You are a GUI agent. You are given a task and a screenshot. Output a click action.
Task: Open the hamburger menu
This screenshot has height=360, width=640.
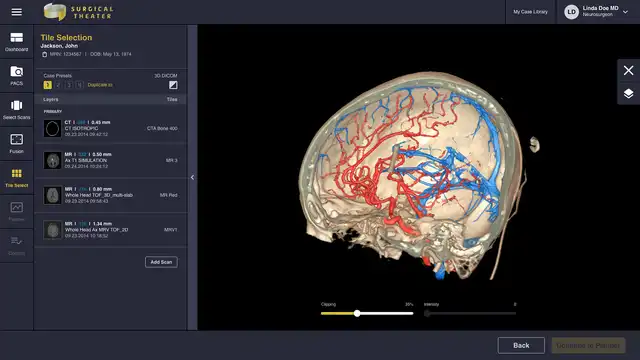17,12
